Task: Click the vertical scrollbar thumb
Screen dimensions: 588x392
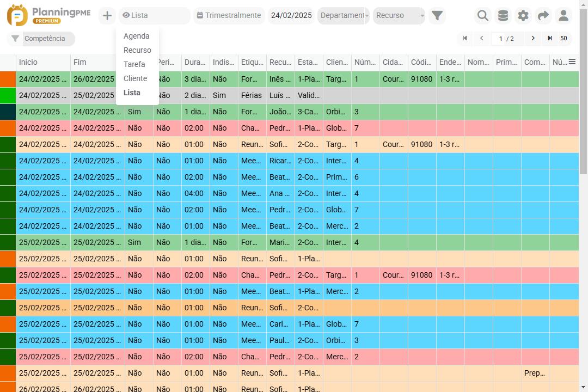Action: pyautogui.click(x=583, y=91)
